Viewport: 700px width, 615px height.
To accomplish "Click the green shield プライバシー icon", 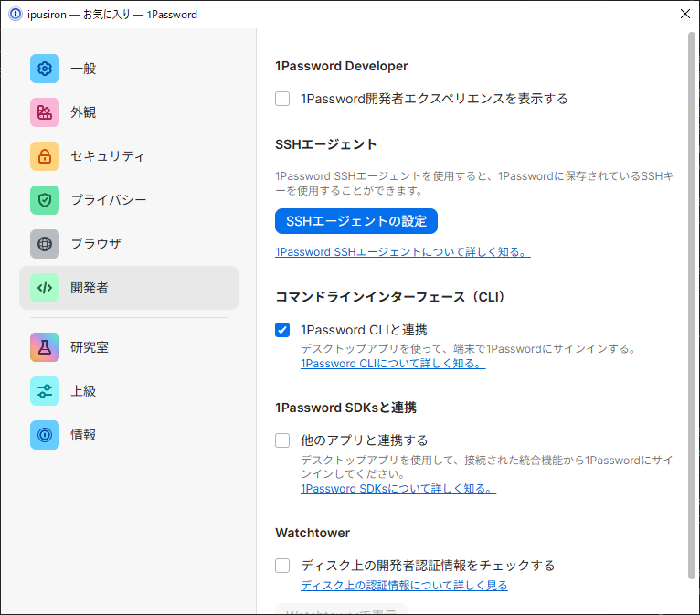I will click(x=45, y=200).
